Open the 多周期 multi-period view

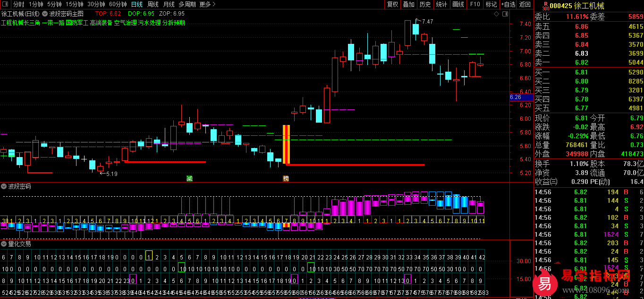coord(187,4)
